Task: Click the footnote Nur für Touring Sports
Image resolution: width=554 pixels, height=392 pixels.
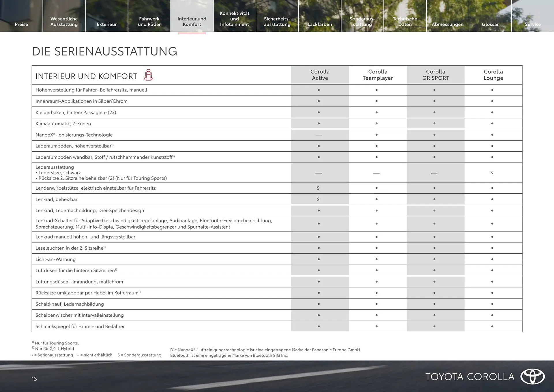Action: pyautogui.click(x=55, y=343)
